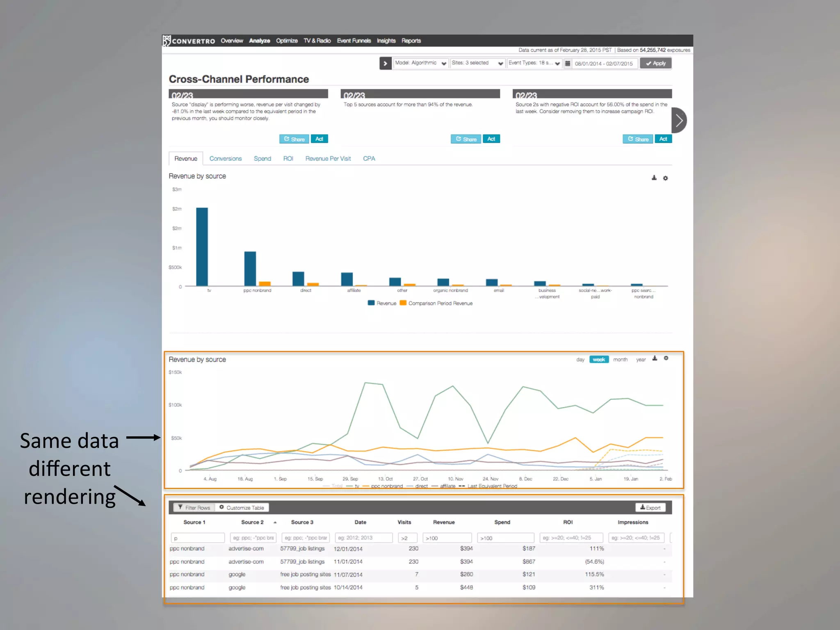The width and height of the screenshot is (840, 630).
Task: Click the Export button above table
Action: tap(650, 508)
